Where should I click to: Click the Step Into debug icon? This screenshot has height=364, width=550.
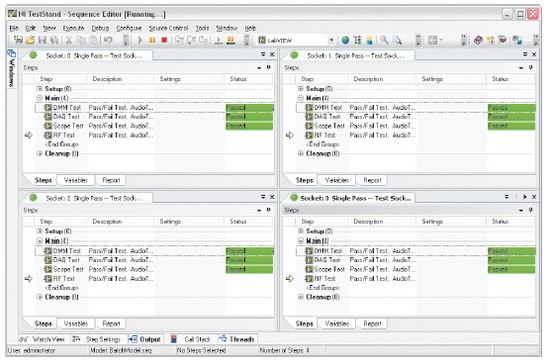(179, 40)
